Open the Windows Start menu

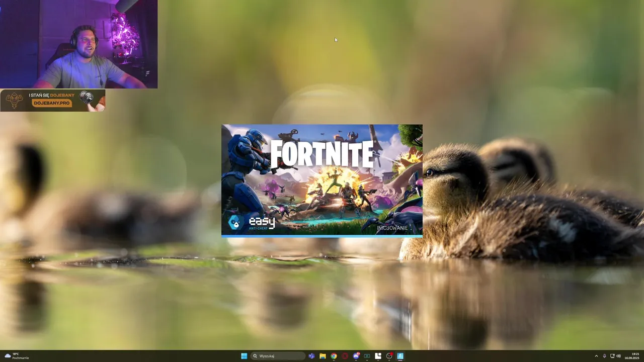coord(244,356)
